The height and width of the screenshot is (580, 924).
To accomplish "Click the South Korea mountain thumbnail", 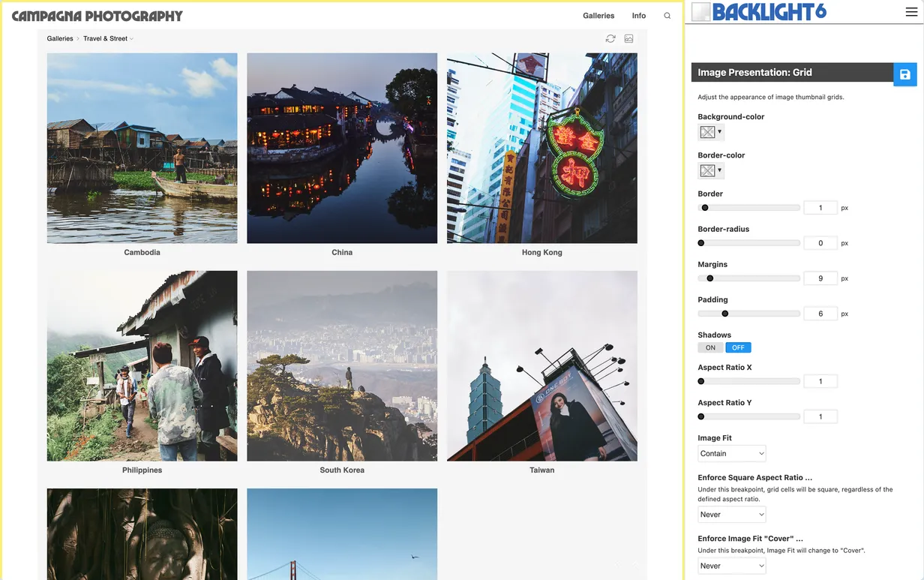I will coord(342,365).
